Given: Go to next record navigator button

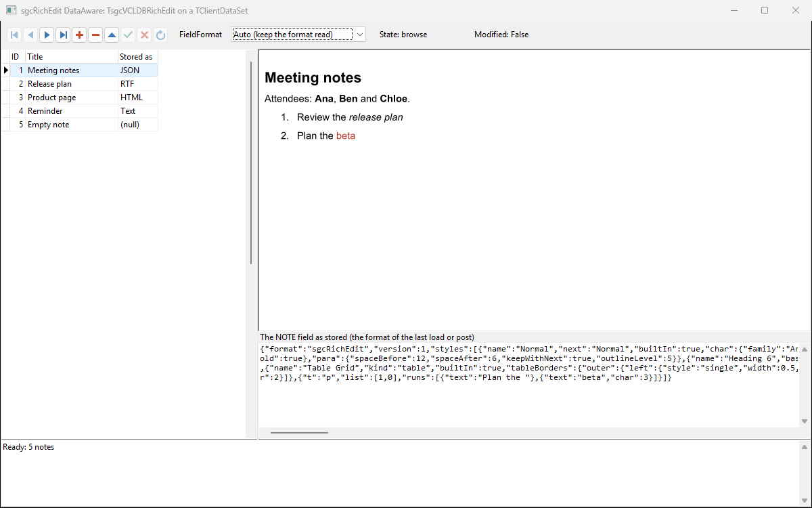Looking at the screenshot, I should pyautogui.click(x=47, y=35).
